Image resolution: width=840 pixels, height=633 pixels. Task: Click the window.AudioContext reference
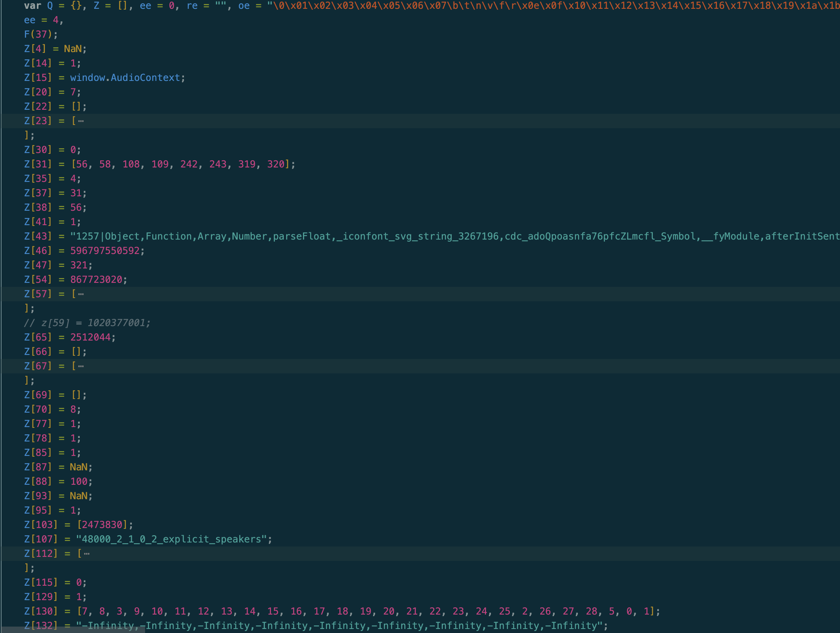[x=125, y=78]
